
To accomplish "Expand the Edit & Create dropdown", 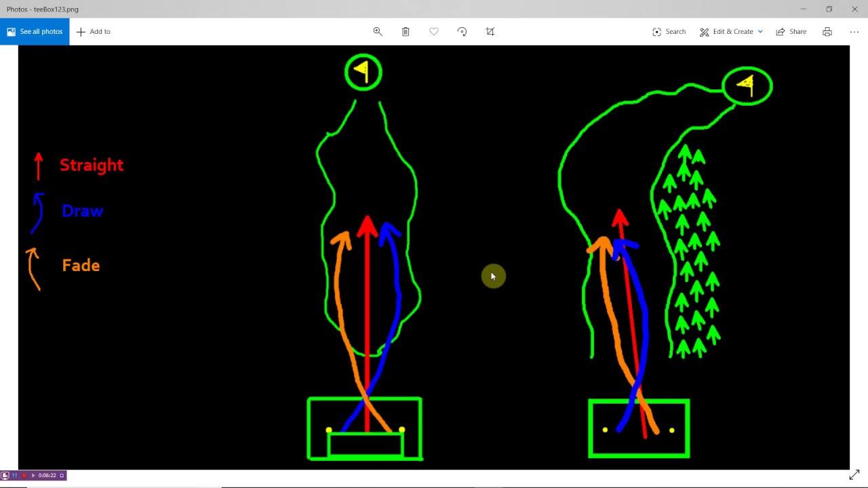I will (x=759, y=31).
